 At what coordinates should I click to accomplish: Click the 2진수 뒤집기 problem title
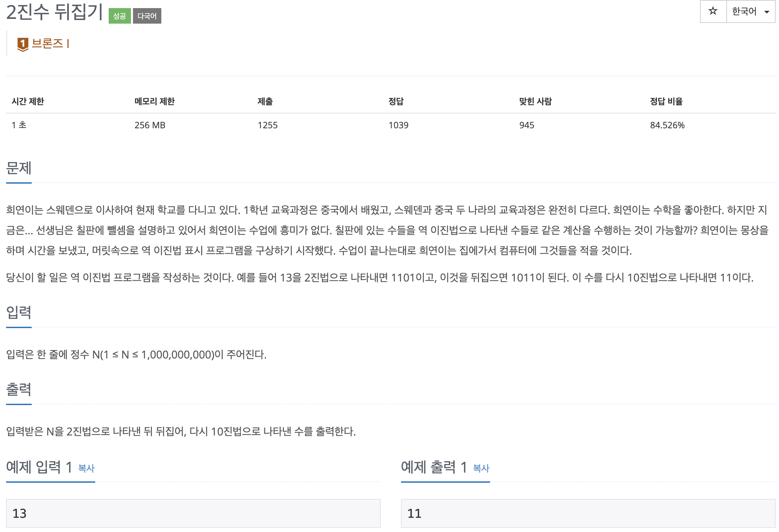[x=54, y=12]
